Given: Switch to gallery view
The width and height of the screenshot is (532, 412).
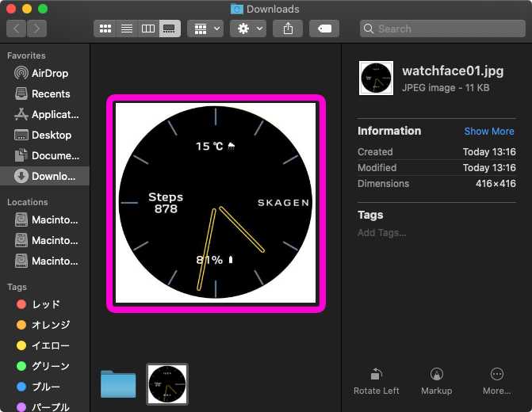Looking at the screenshot, I should [170, 29].
